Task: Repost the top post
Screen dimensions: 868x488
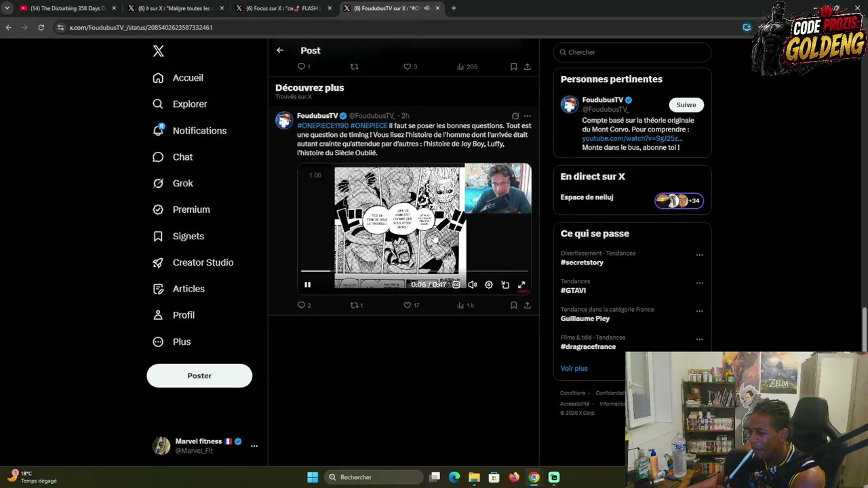Action: [354, 66]
